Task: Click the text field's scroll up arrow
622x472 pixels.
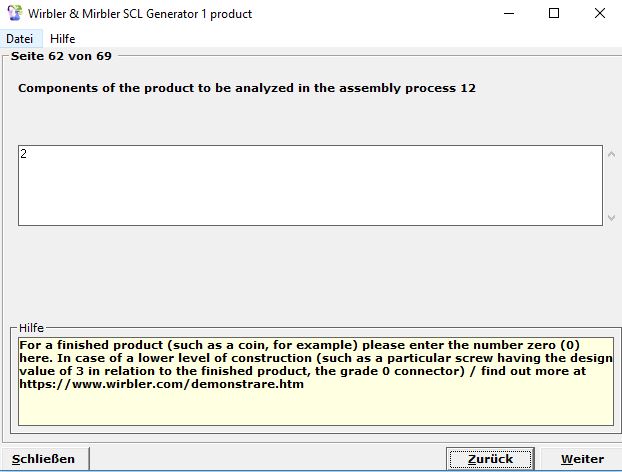Action: click(x=611, y=155)
